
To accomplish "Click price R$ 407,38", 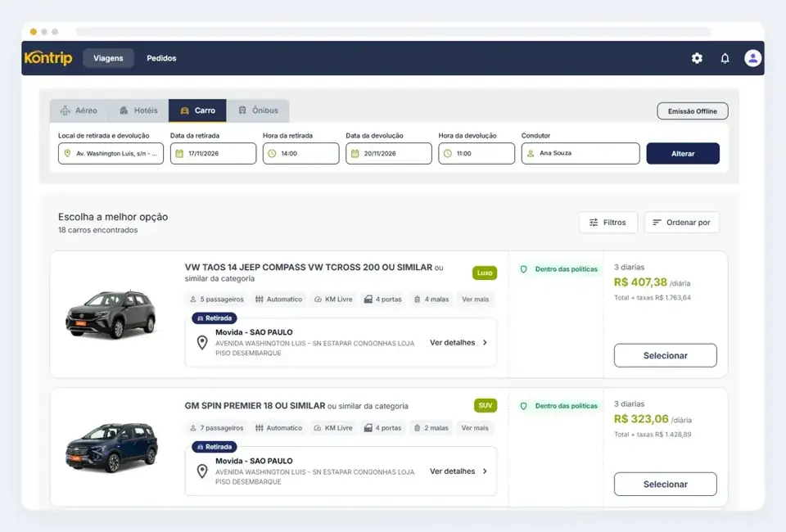I will 640,282.
